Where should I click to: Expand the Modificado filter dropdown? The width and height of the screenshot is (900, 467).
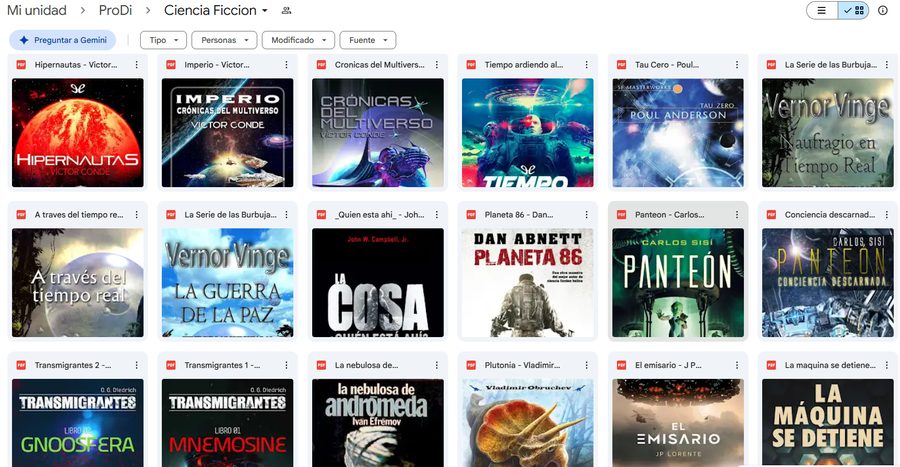(298, 40)
